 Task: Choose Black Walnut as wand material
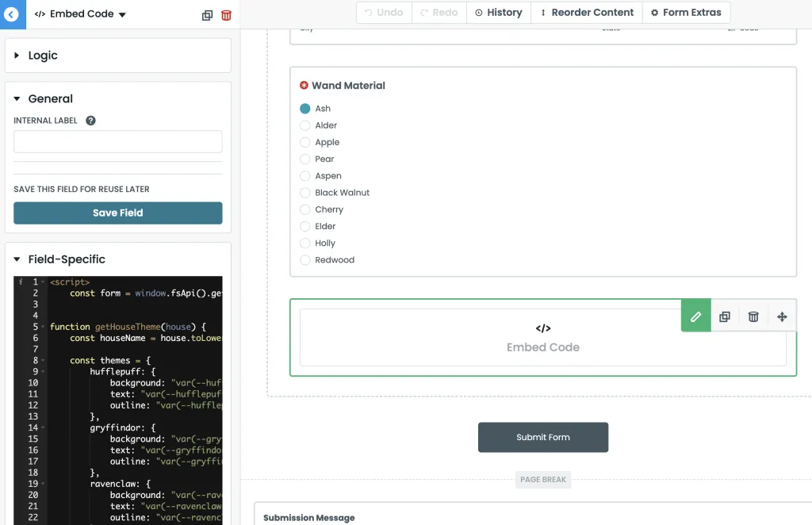pos(304,193)
